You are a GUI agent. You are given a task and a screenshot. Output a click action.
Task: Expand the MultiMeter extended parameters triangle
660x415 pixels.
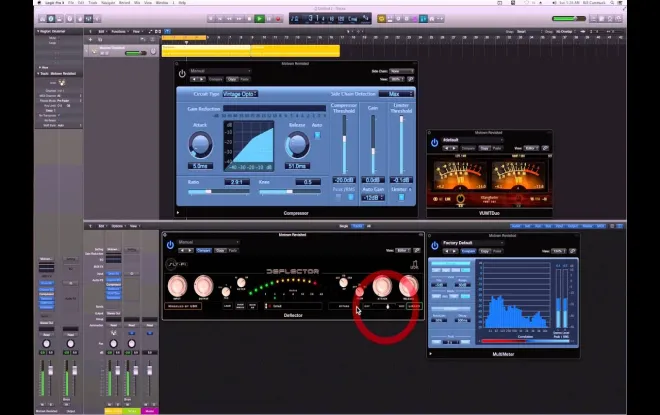point(431,354)
